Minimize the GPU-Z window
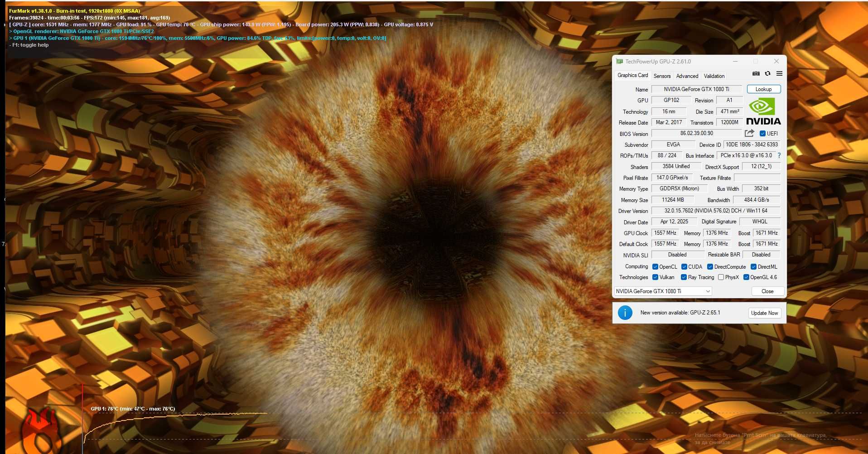Viewport: 868px width, 454px height. pyautogui.click(x=735, y=61)
